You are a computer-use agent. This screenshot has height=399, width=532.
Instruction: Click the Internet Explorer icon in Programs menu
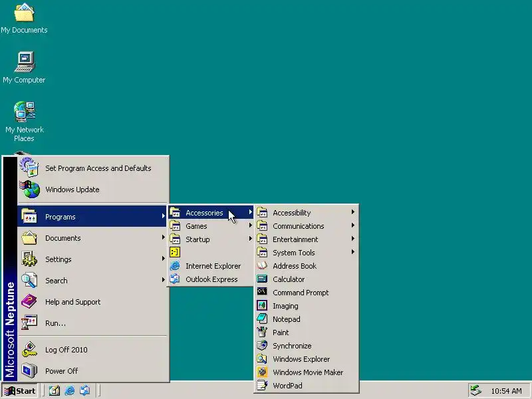click(x=175, y=265)
